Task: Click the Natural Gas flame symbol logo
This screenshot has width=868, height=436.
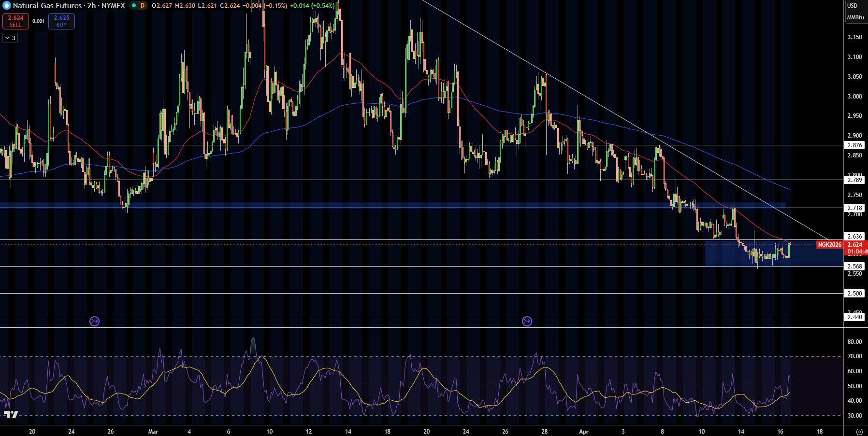Action: tap(7, 6)
